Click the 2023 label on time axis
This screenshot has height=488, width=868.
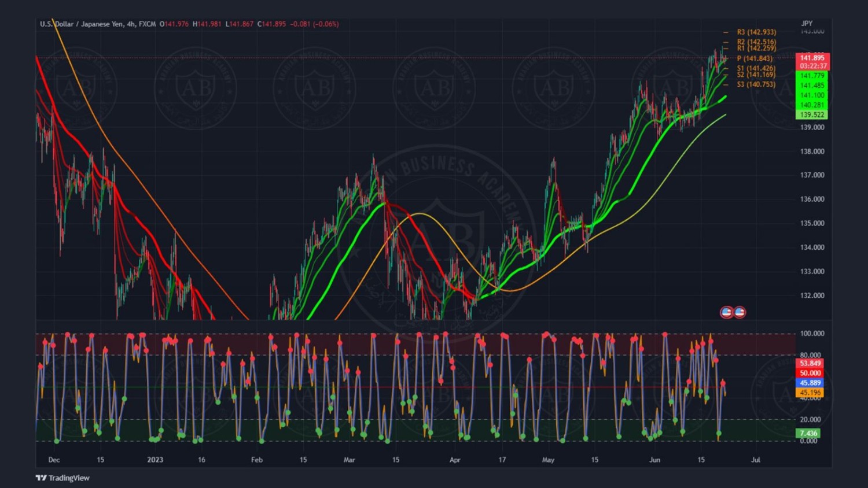(x=155, y=460)
